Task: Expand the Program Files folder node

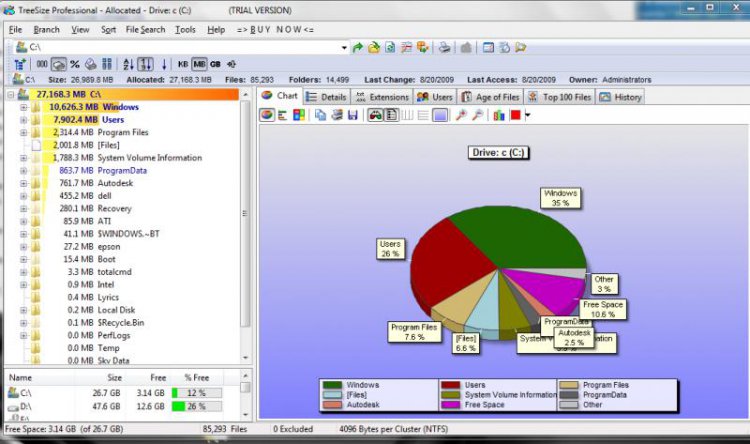Action: (23, 133)
